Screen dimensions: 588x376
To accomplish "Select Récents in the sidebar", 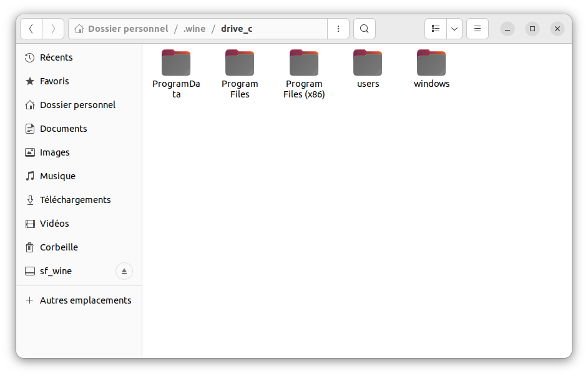I will 79,57.
